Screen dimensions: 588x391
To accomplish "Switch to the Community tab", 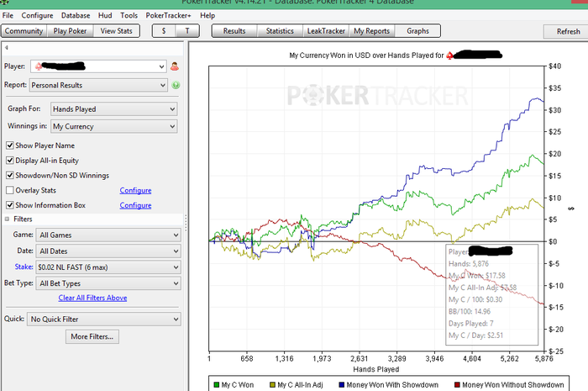I will click(x=24, y=31).
